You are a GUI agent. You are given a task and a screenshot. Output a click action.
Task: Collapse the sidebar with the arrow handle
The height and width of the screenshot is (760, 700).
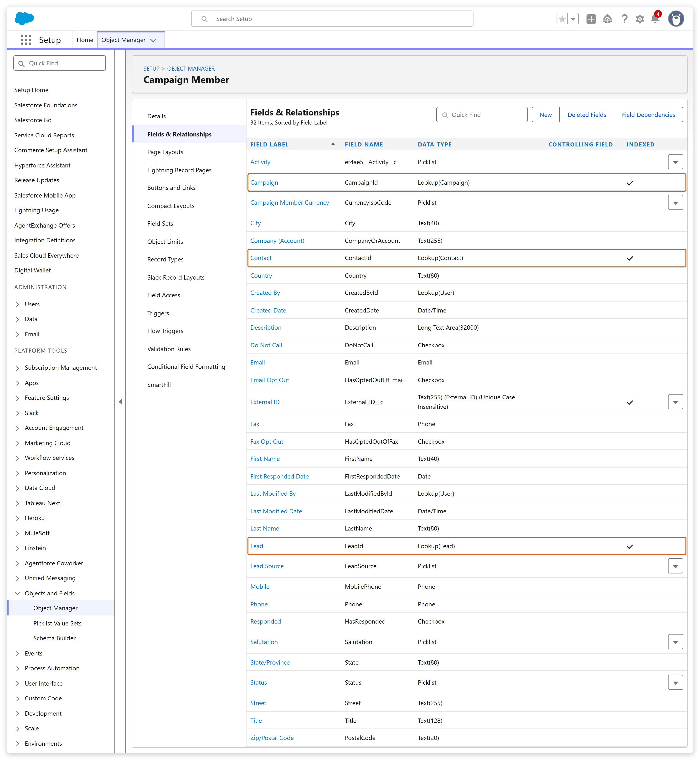tap(120, 401)
